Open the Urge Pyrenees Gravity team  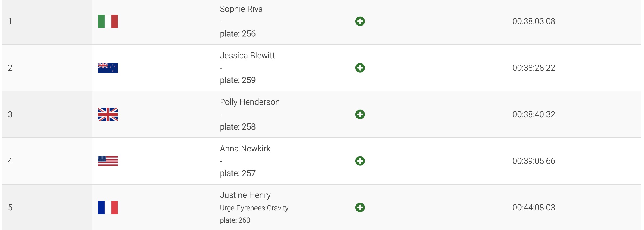tap(254, 208)
